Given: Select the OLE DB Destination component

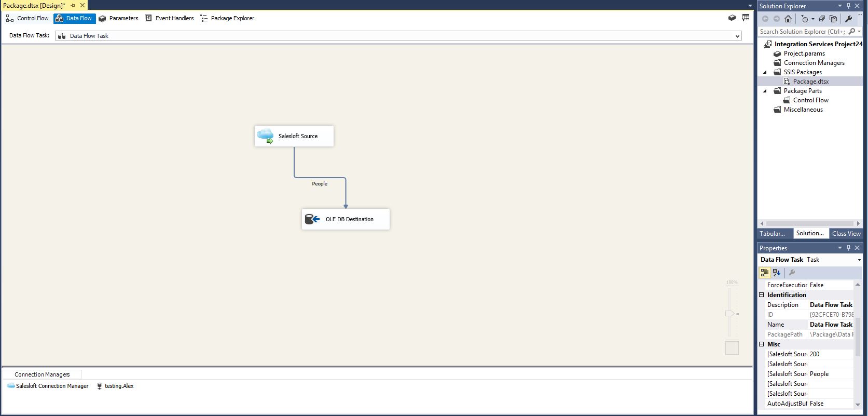Looking at the screenshot, I should tap(346, 219).
